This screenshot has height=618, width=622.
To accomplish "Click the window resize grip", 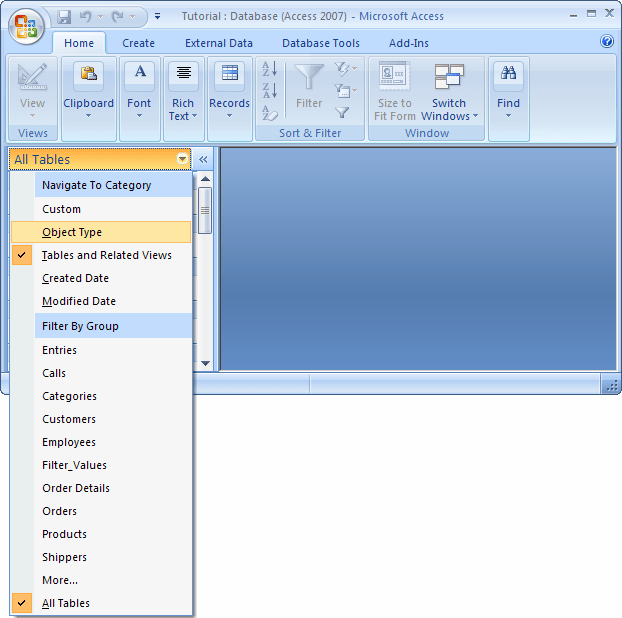I will coord(612,386).
